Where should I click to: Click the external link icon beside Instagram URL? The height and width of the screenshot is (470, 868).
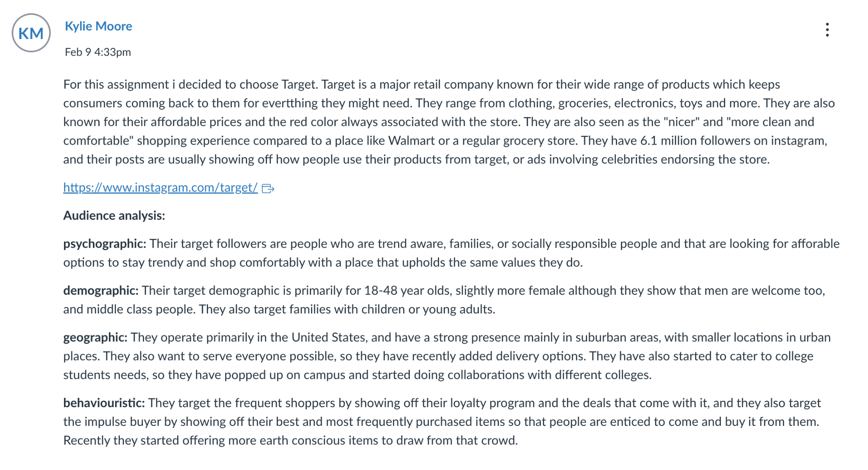tap(268, 188)
